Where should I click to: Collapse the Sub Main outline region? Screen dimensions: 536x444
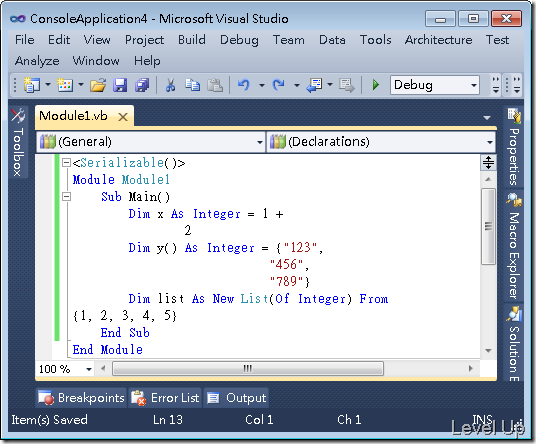(66, 197)
